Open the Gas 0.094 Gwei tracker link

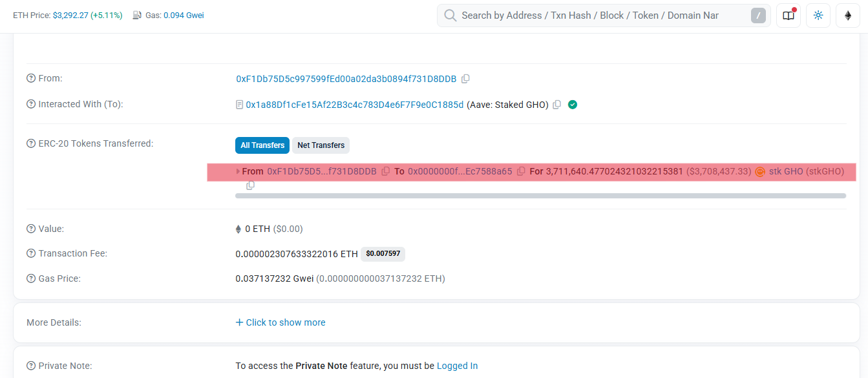point(184,16)
